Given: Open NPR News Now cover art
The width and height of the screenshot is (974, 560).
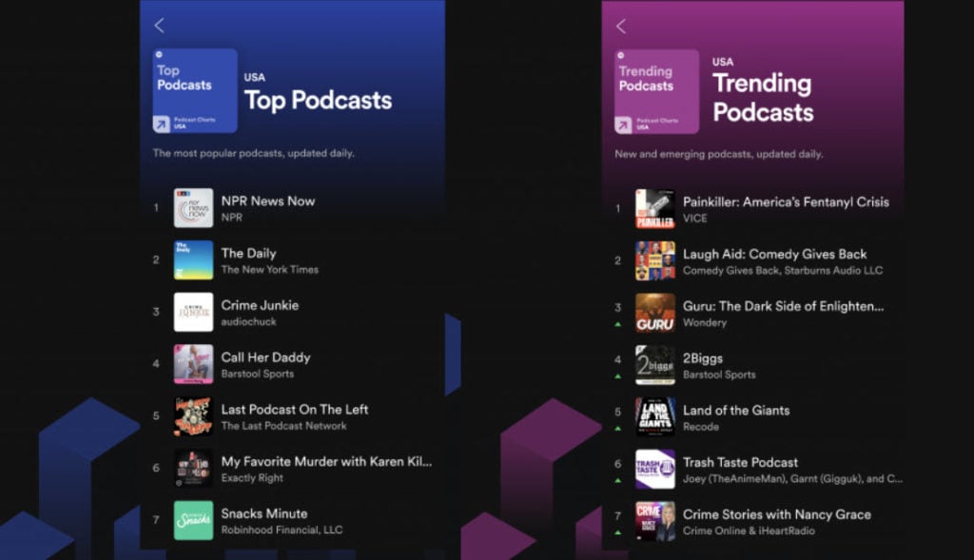Looking at the screenshot, I should click(x=193, y=208).
